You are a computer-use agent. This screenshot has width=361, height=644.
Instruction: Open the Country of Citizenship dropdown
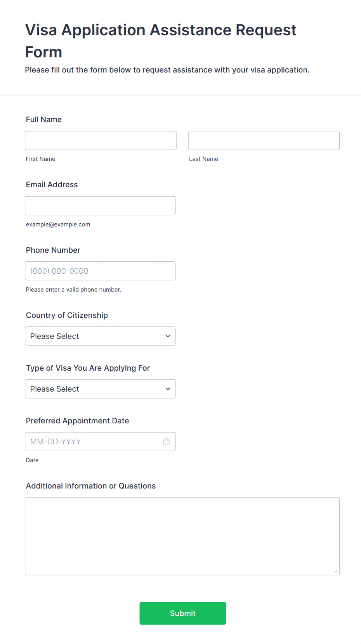click(x=100, y=336)
